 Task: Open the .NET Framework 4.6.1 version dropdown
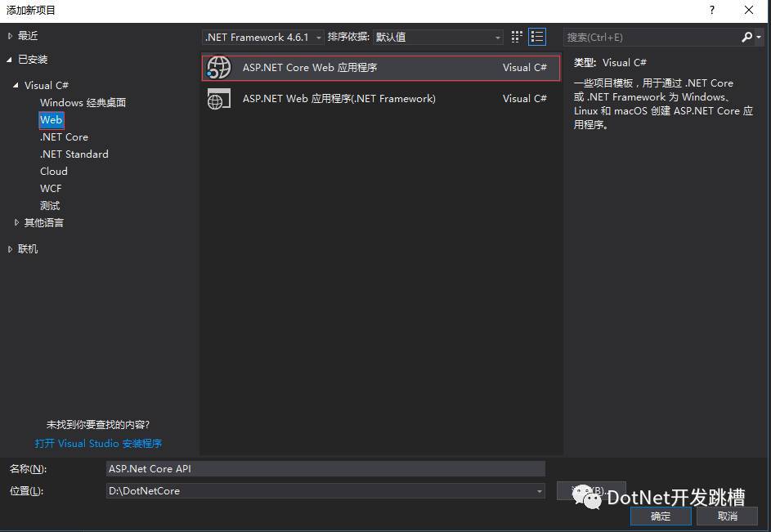[262, 38]
